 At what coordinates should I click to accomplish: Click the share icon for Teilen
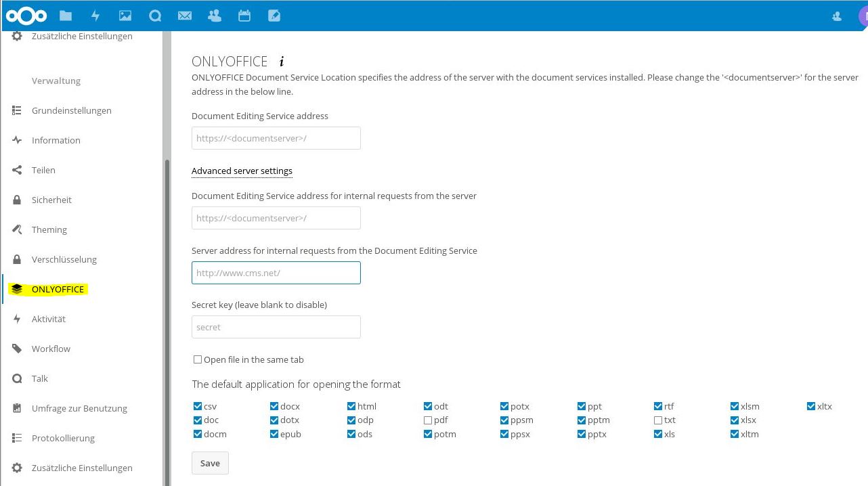pyautogui.click(x=17, y=170)
